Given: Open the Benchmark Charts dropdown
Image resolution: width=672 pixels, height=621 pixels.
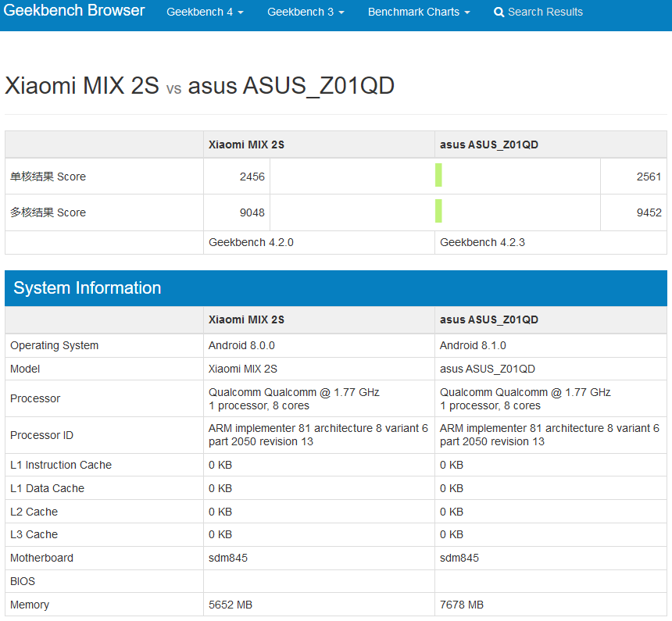Looking at the screenshot, I should coord(419,12).
